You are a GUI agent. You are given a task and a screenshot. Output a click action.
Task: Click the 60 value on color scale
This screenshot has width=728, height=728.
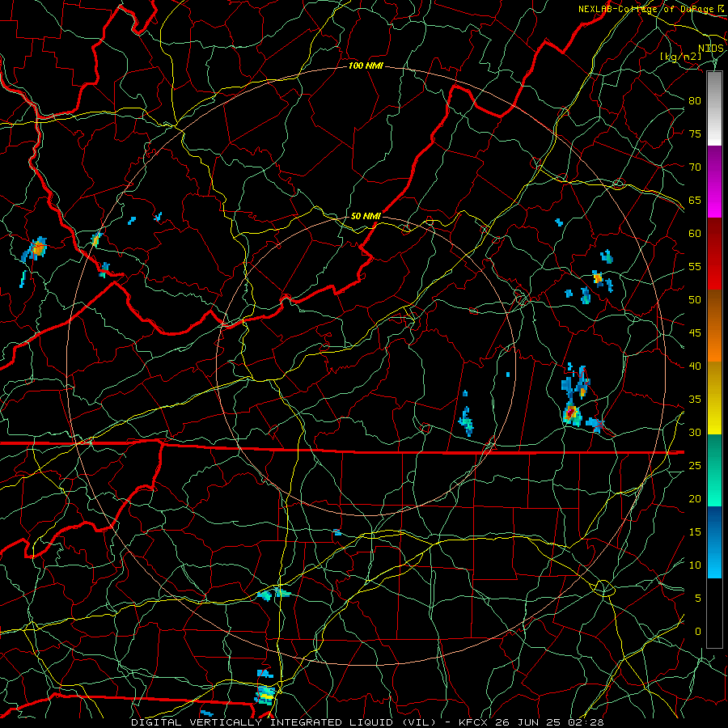(695, 234)
